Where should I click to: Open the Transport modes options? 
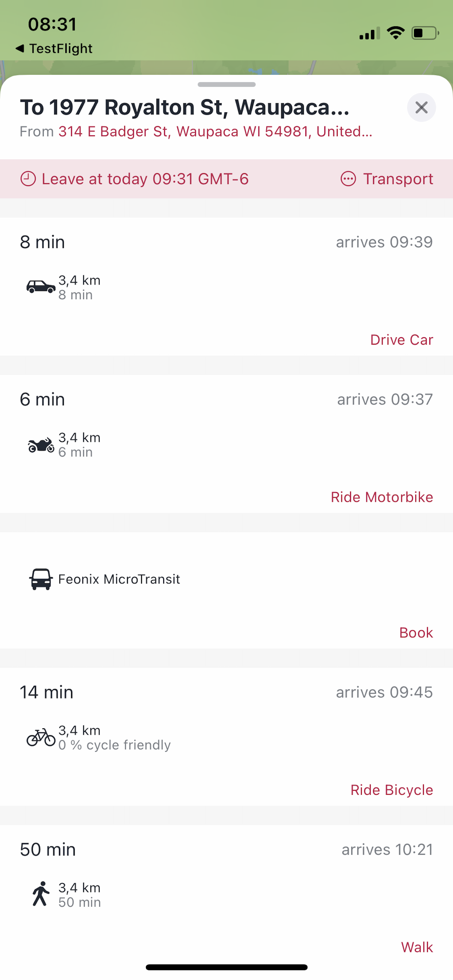[x=387, y=179]
